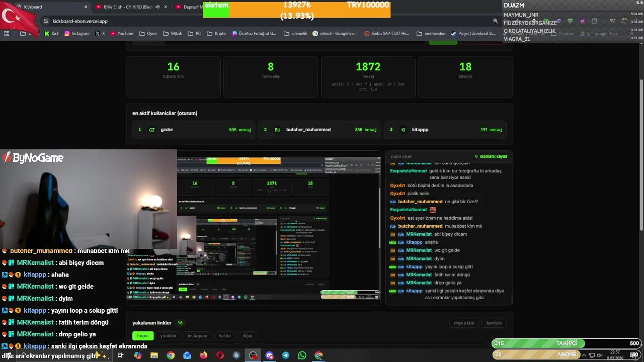The height and width of the screenshot is (362, 644).
Task: Mute the Billie Eilish tab audio icon
Action: point(157,7)
